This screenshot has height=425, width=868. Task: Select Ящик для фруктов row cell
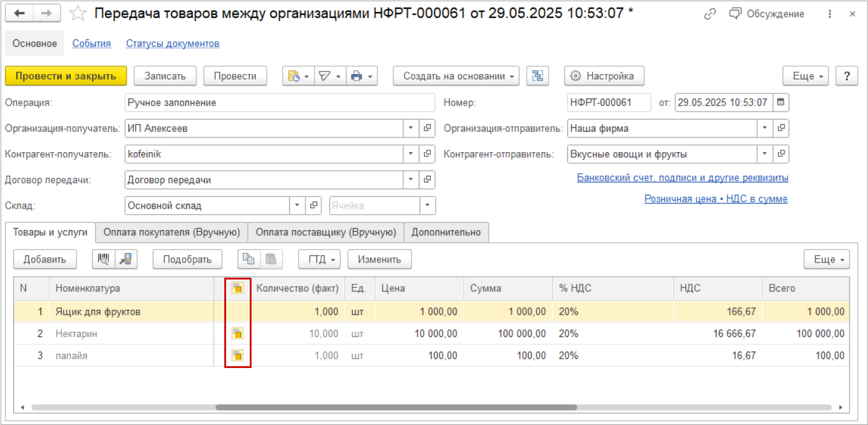[x=132, y=311]
